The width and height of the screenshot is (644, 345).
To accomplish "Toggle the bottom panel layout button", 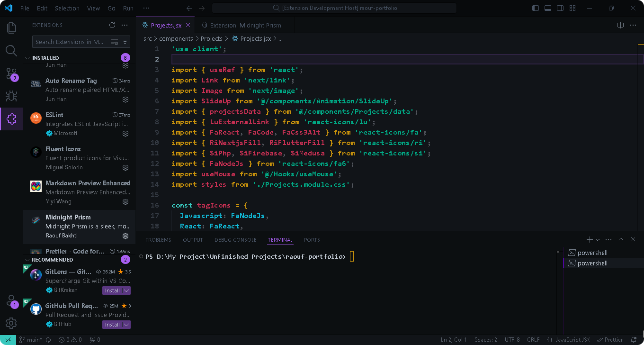I will (x=548, y=8).
